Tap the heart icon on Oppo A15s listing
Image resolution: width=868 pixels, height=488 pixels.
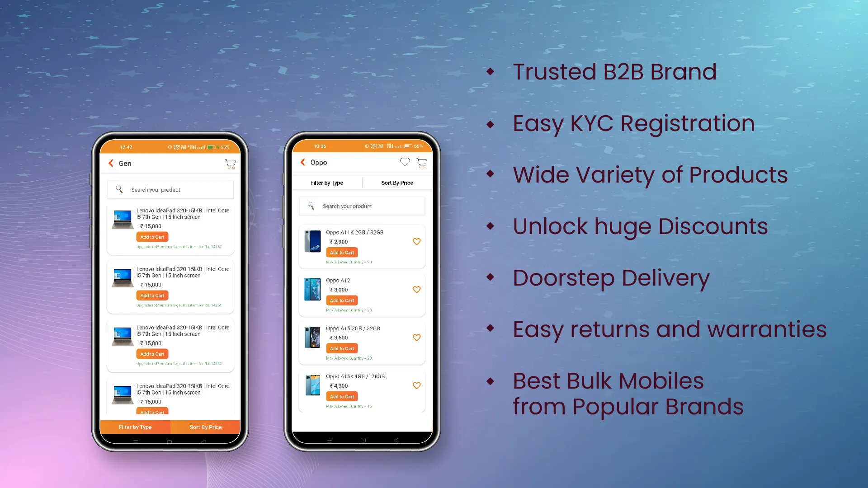tap(417, 385)
